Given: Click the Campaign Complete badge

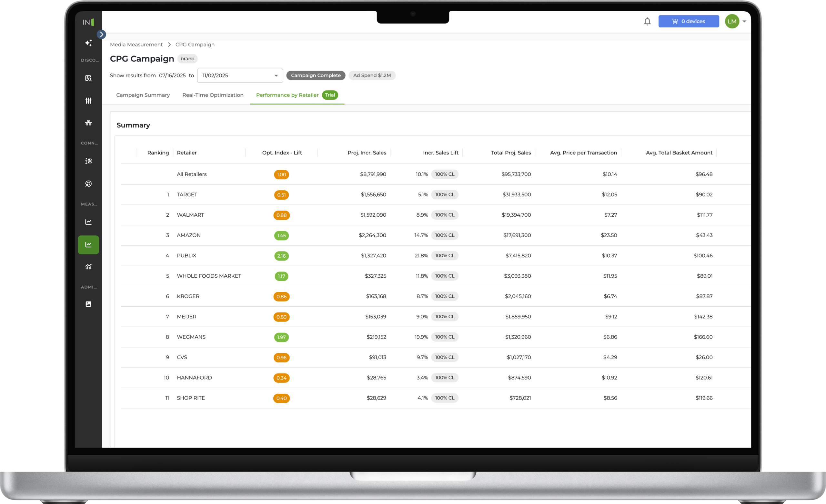Looking at the screenshot, I should pyautogui.click(x=316, y=75).
